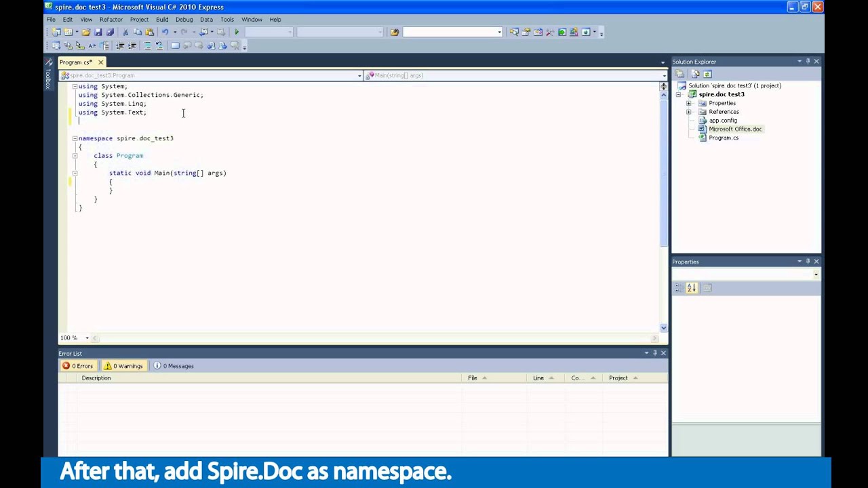Image resolution: width=868 pixels, height=488 pixels.
Task: Collapse the spire.doc test3 project node
Action: point(678,95)
